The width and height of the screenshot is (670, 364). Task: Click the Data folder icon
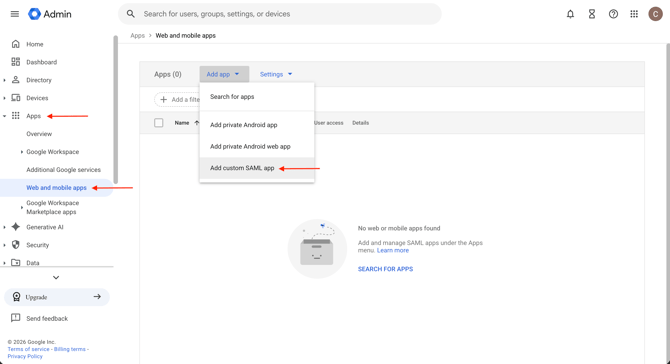pyautogui.click(x=16, y=262)
